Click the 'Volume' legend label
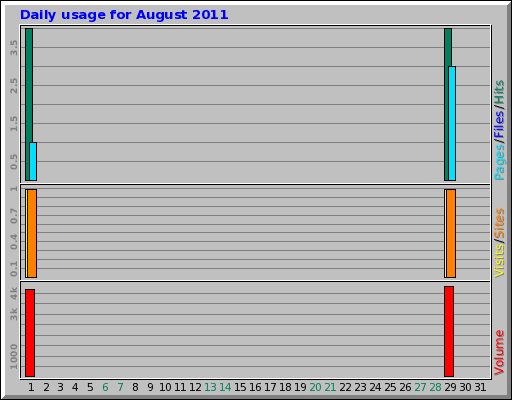Viewport: 512px width, 400px height. coord(499,352)
